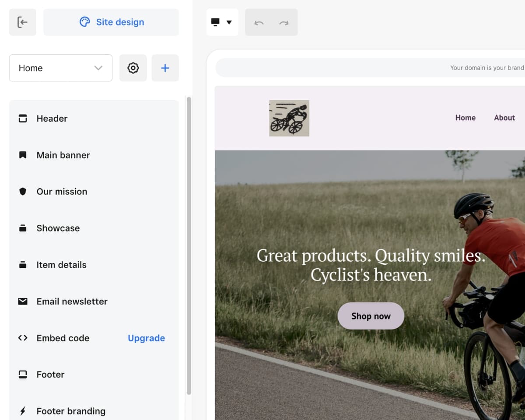Click the Shop now button
This screenshot has height=420, width=525.
(x=371, y=316)
